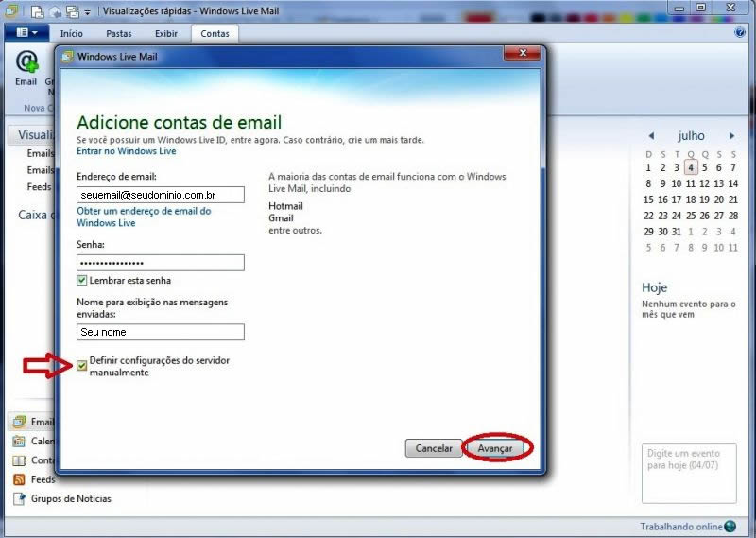The width and height of the screenshot is (756, 538).
Task: Select day 17 in julho calendar
Action: pos(677,200)
